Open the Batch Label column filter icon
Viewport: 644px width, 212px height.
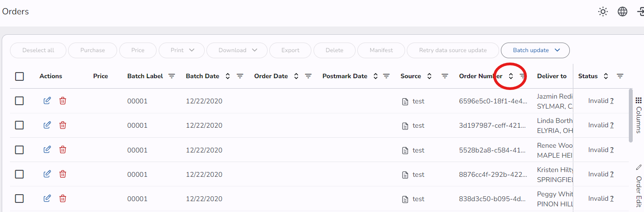click(172, 76)
